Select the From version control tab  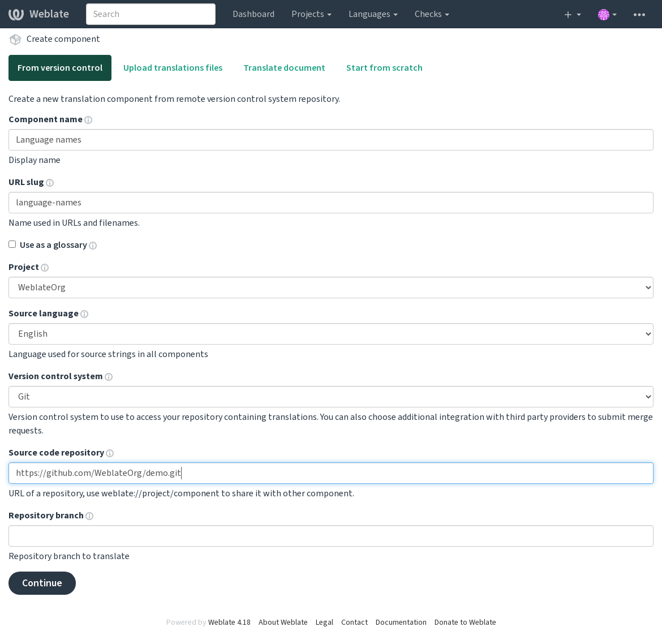click(60, 68)
